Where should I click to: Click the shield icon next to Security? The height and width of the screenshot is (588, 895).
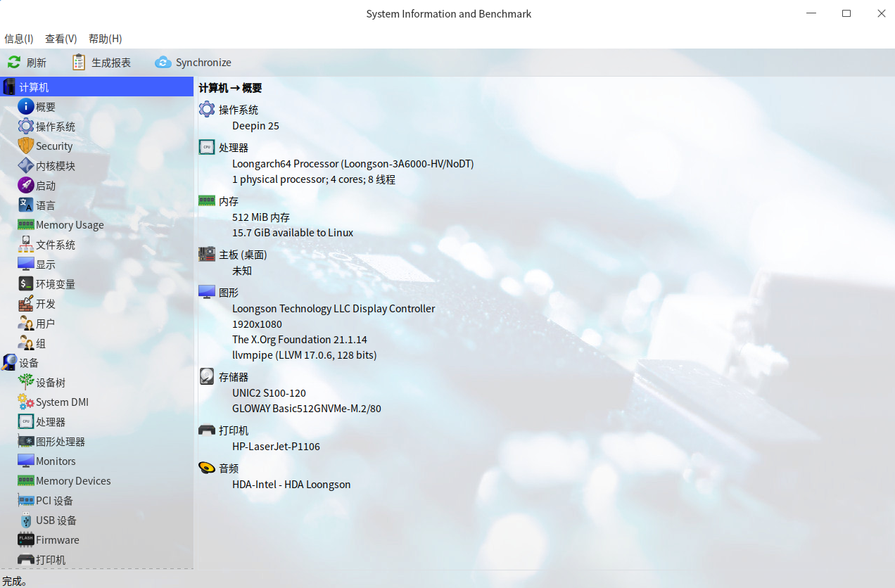(x=25, y=146)
